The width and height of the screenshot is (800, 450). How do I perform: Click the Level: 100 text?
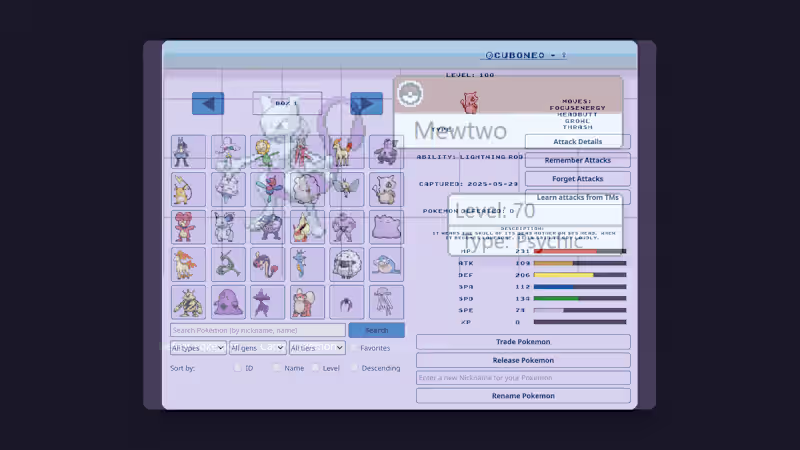(x=470, y=74)
